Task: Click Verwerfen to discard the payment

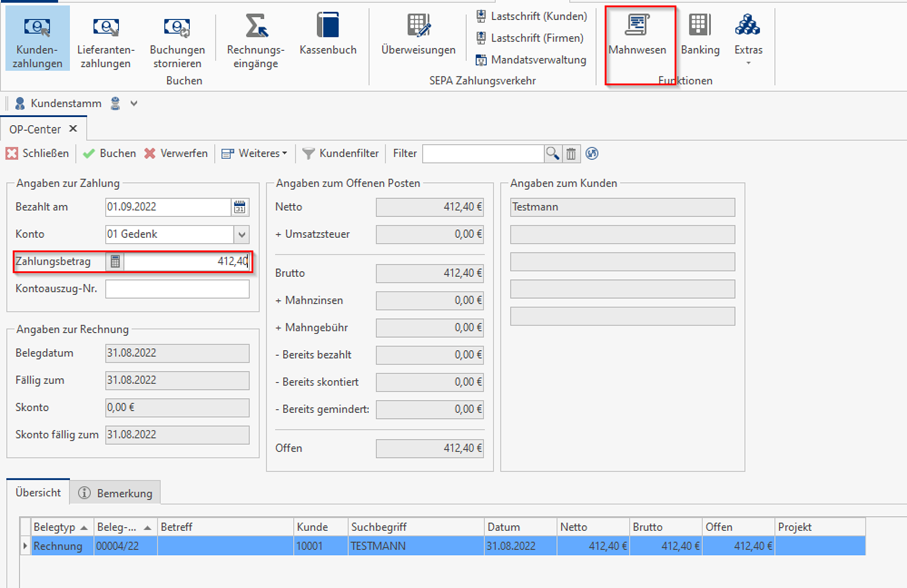Action: (x=176, y=153)
